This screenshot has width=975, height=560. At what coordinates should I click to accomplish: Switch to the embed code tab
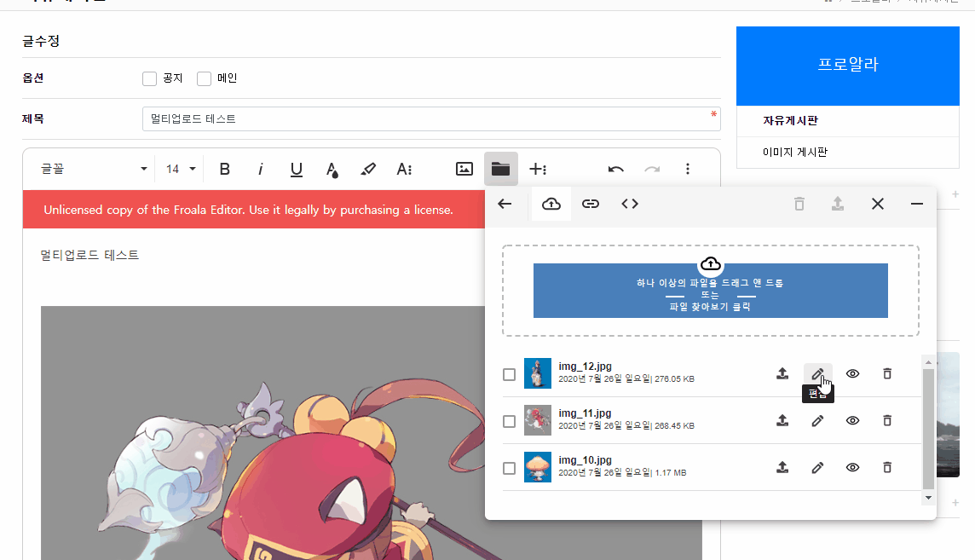click(x=630, y=204)
